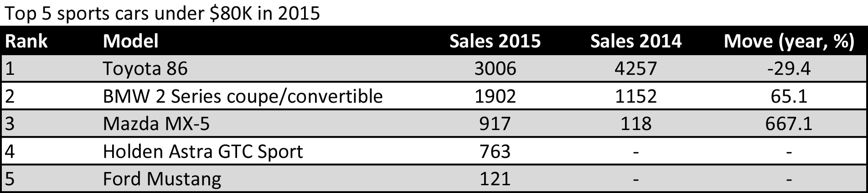The height and width of the screenshot is (193, 868).
Task: Click the 667.1 move value
Action: (x=789, y=124)
